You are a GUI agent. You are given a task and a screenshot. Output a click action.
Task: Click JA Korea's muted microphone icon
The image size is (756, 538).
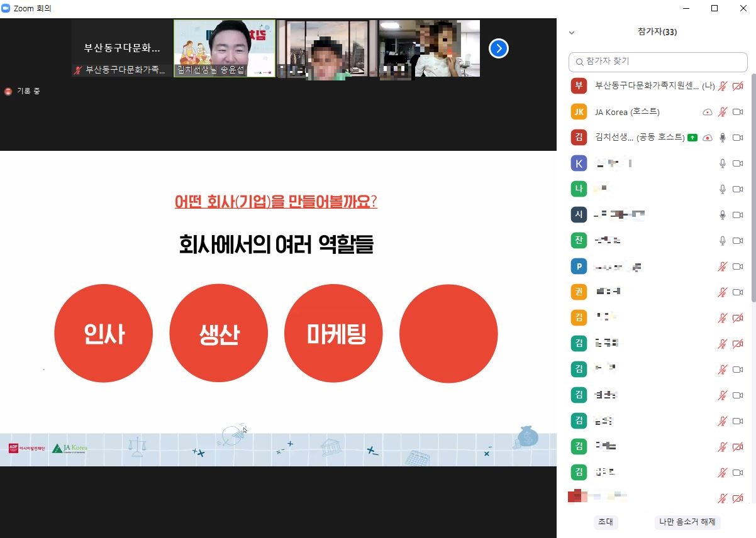(723, 112)
